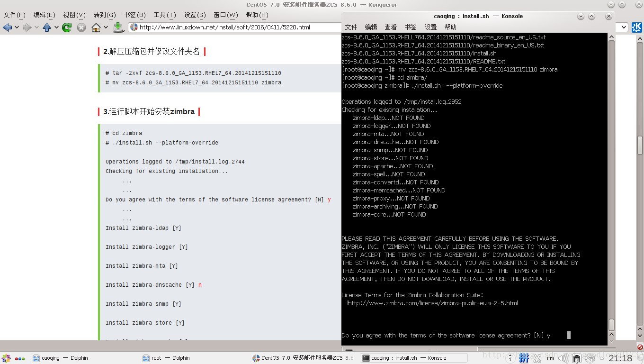Open Konsole 编辑 menu

coord(371,27)
